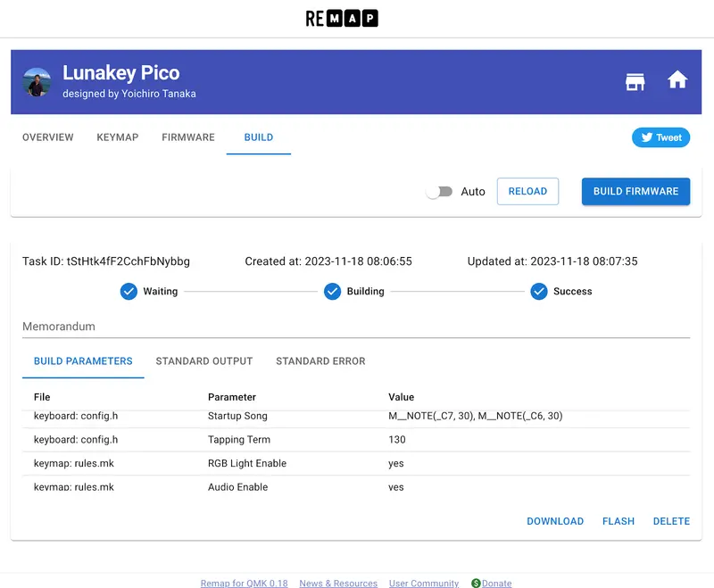Click the green dollar Donate icon
Viewport: 714px width, 588px height.
coord(476,583)
